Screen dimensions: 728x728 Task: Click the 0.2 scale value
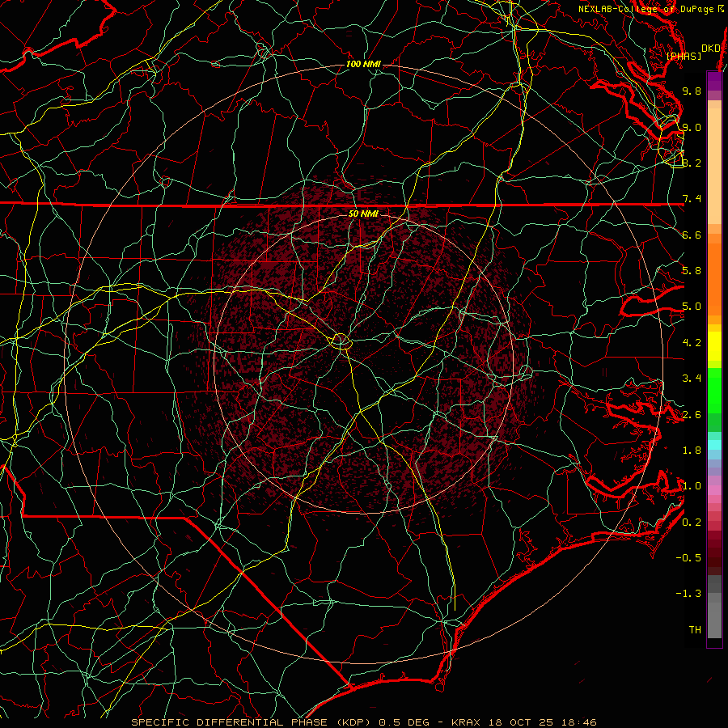pyautogui.click(x=692, y=523)
